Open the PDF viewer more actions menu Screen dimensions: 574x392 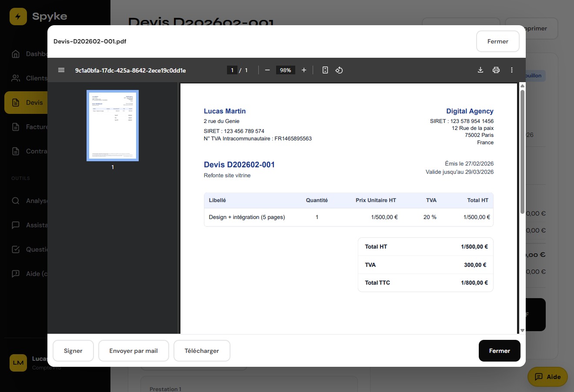pos(512,70)
